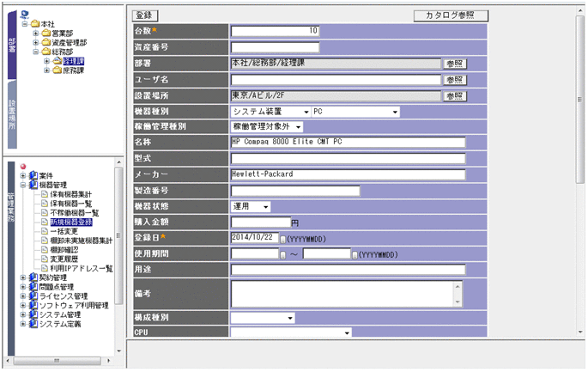This screenshot has height=372, width=588.
Task: Click network computer icon above 本社
Action: pyautogui.click(x=25, y=15)
